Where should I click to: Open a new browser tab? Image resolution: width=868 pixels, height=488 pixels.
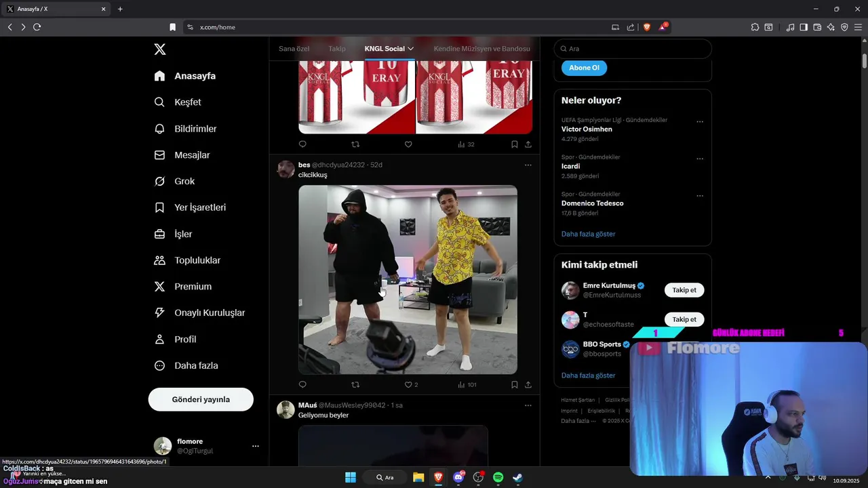pyautogui.click(x=120, y=9)
